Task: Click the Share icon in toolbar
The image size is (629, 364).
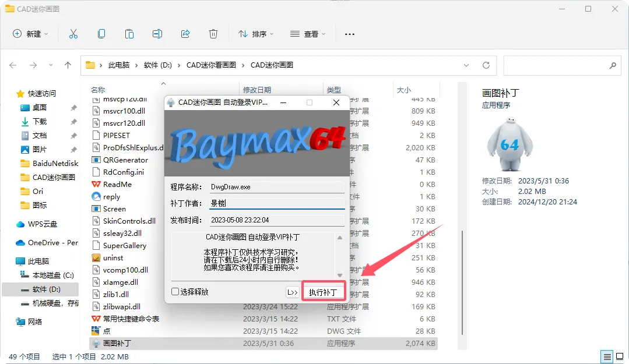Action: [185, 34]
